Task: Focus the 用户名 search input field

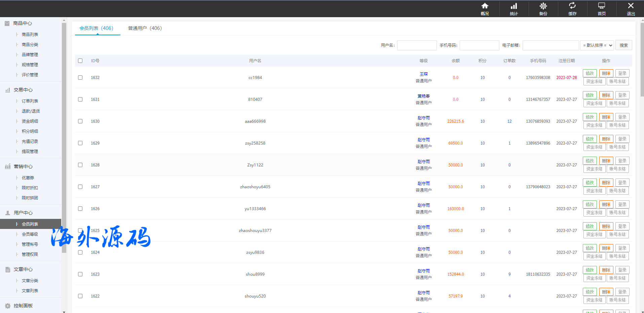Action: 417,45
